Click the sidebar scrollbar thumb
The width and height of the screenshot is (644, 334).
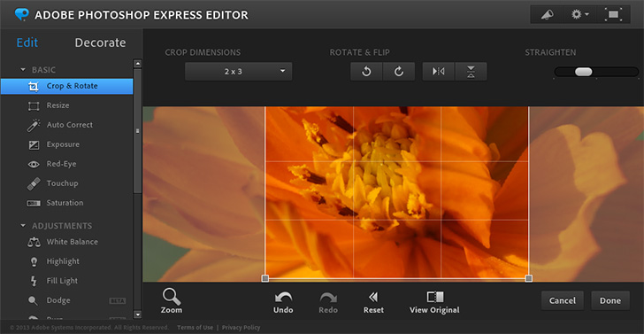[x=138, y=131]
